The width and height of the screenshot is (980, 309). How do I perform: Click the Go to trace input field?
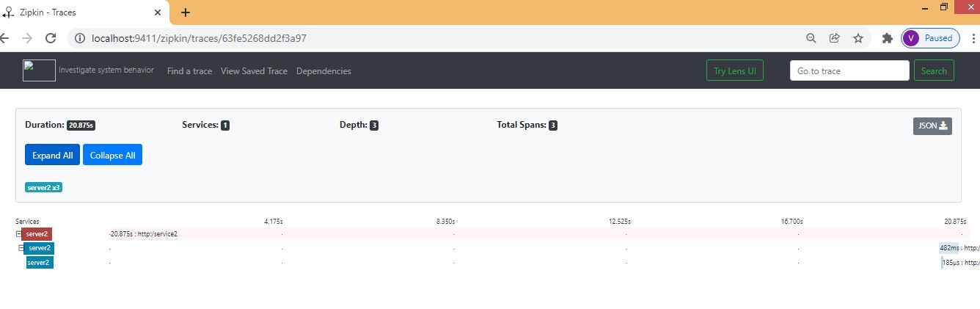click(x=849, y=71)
